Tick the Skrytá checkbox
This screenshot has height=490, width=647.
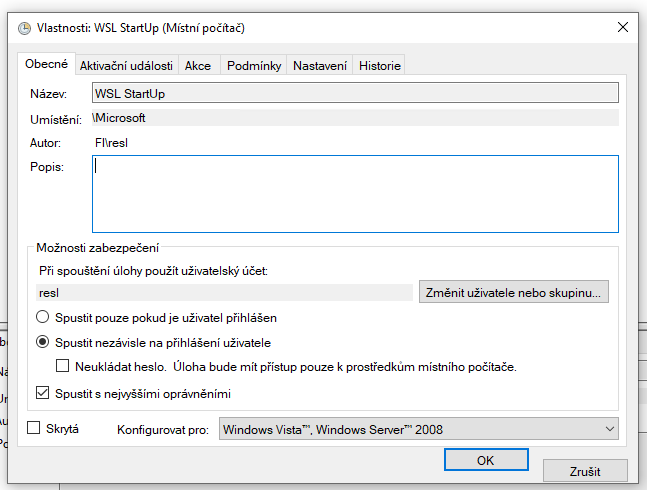coord(34,429)
